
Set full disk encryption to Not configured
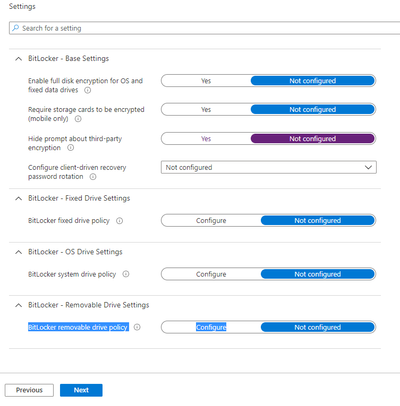click(313, 81)
